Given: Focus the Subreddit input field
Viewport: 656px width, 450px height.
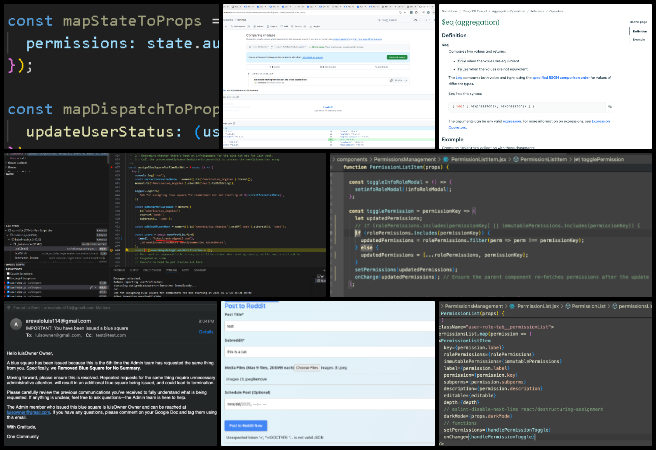Looking at the screenshot, I should click(329, 352).
